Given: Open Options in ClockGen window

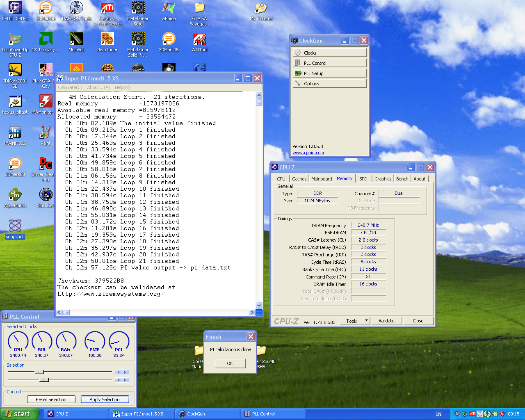Looking at the screenshot, I should [329, 83].
